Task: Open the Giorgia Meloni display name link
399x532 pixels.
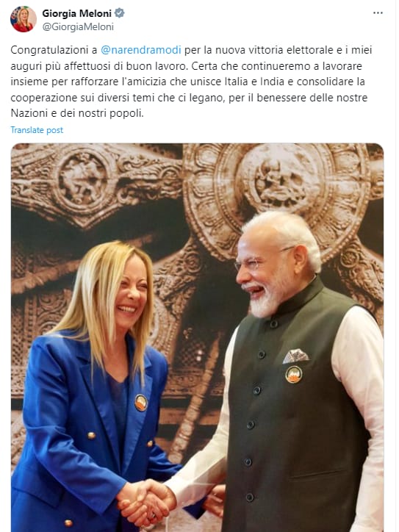Action: tap(76, 13)
